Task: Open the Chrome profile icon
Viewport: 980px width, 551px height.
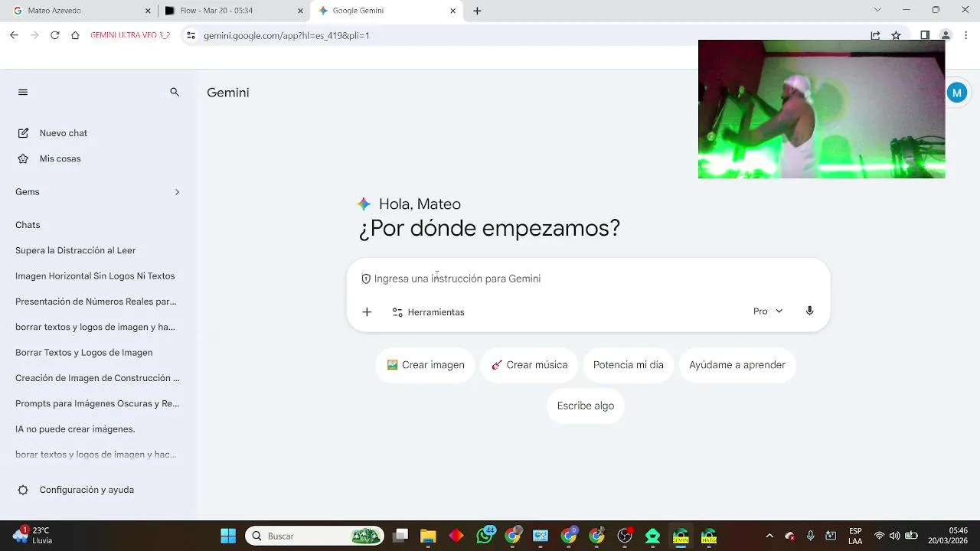Action: click(946, 35)
